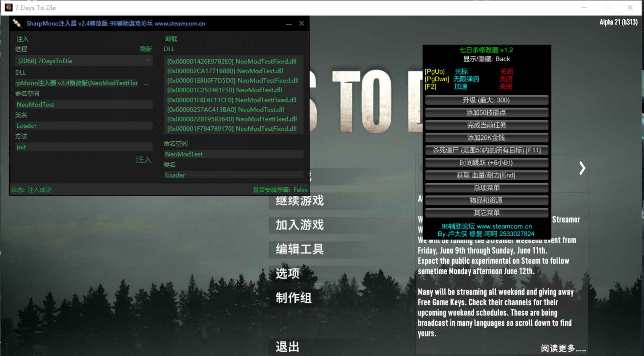This screenshot has height=356, width=644.
Task: Click the 7 Days To Die window icon
Action: (x=8, y=7)
